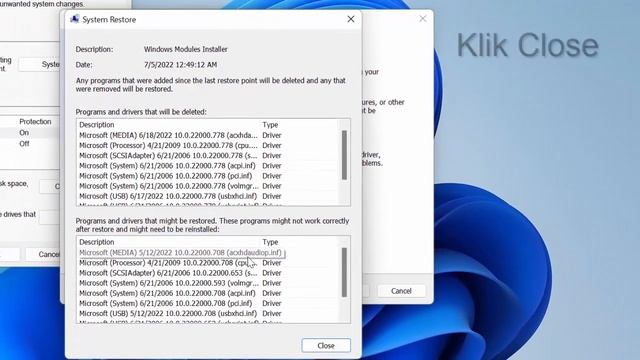Click Description column header in deleted list
The height and width of the screenshot is (360, 640).
(x=97, y=124)
